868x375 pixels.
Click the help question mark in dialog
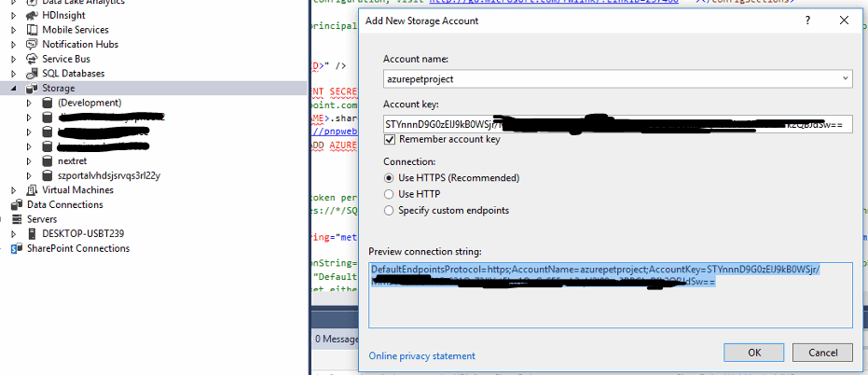tap(807, 21)
